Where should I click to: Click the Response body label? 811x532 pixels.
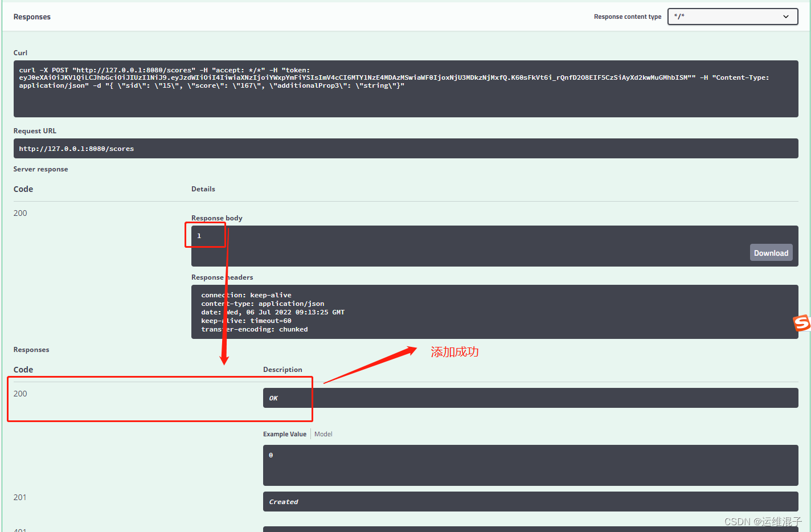click(x=216, y=218)
